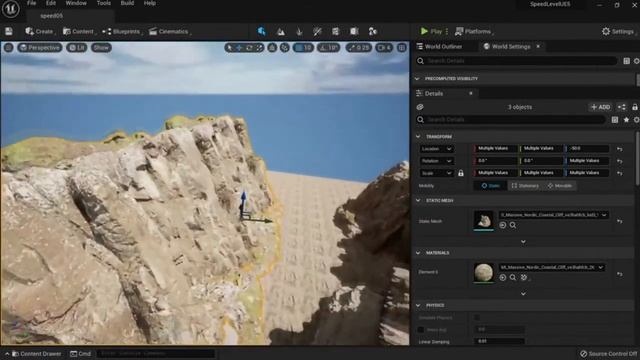Click the viewport coordinate system icon
The height and width of the screenshot is (360, 640).
(x=272, y=48)
